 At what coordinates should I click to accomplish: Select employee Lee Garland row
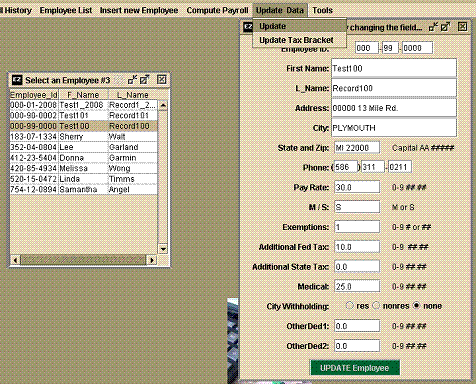(83, 147)
